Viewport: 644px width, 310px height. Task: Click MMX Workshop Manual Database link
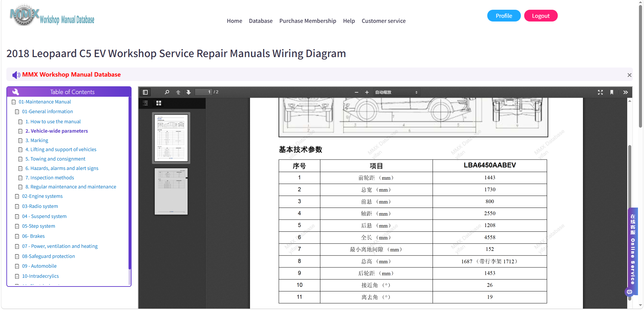click(x=71, y=75)
